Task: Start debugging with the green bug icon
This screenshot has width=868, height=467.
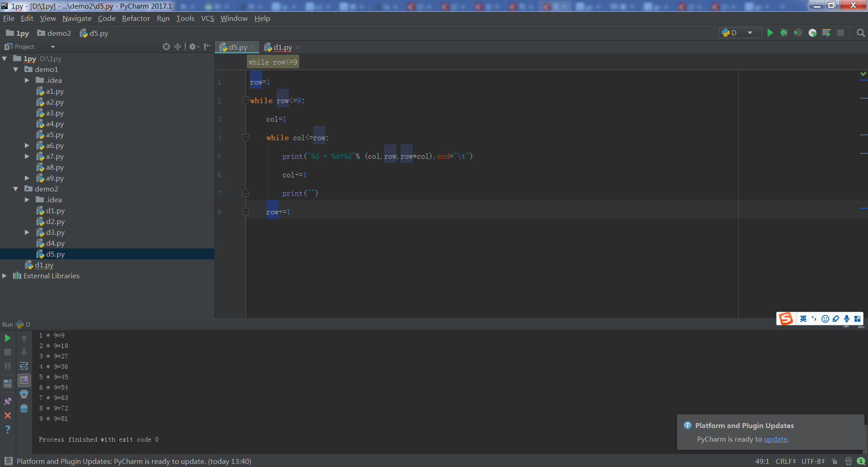Action: (784, 33)
